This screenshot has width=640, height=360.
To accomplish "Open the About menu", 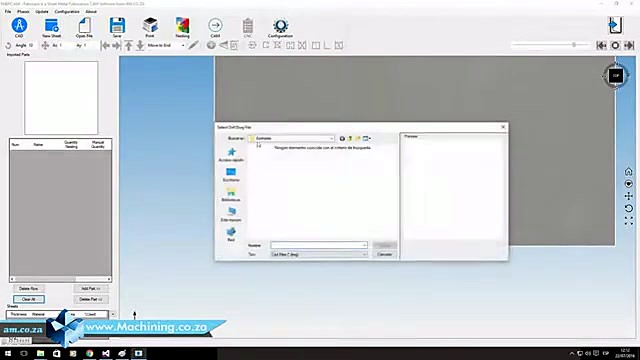I will coord(91,11).
